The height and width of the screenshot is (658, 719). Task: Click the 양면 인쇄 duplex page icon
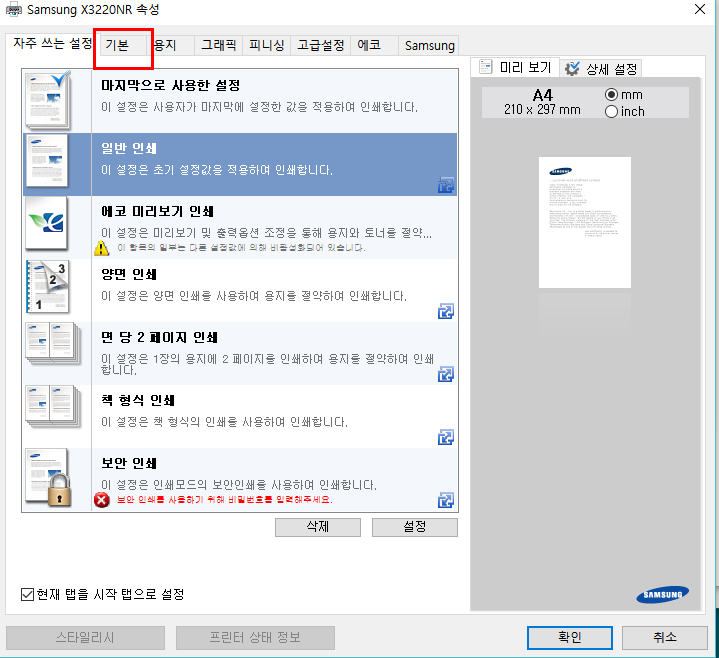tap(47, 287)
